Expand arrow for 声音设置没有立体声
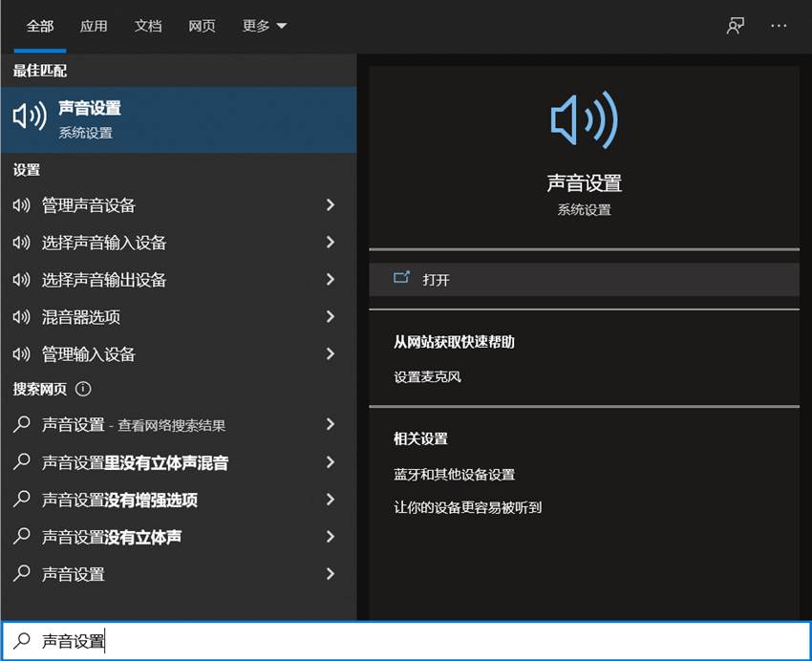The width and height of the screenshot is (812, 661). click(x=330, y=537)
